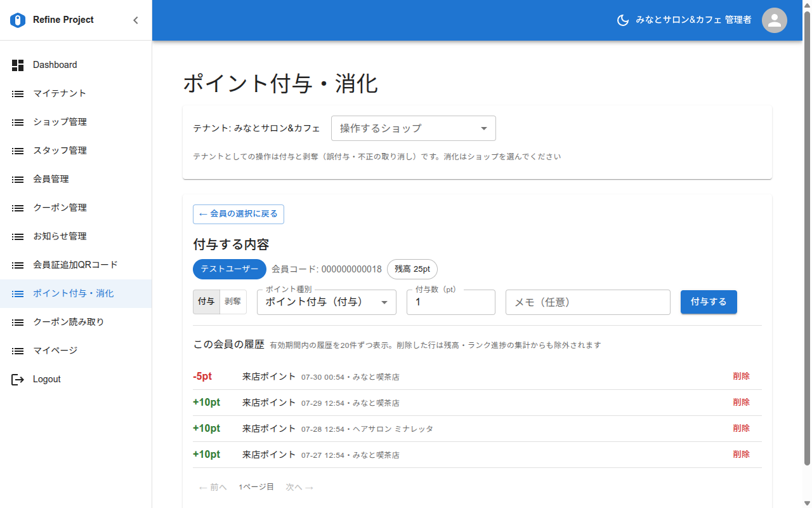The height and width of the screenshot is (508, 812).
Task: Toggle dark mode with the moon icon
Action: click(x=623, y=20)
